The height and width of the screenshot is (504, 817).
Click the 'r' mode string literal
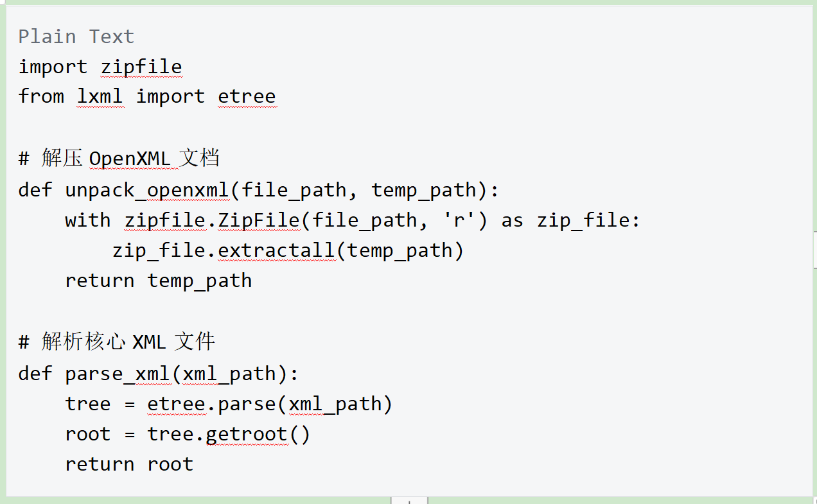(x=459, y=220)
